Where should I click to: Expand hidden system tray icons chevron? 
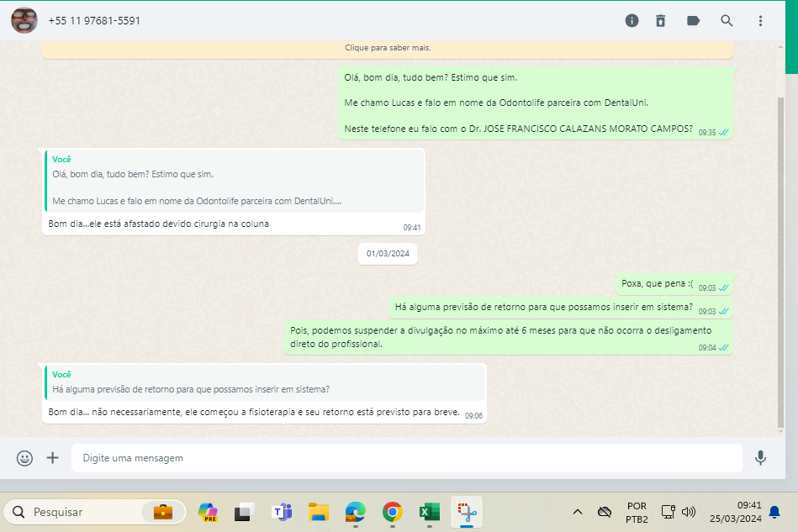click(578, 512)
